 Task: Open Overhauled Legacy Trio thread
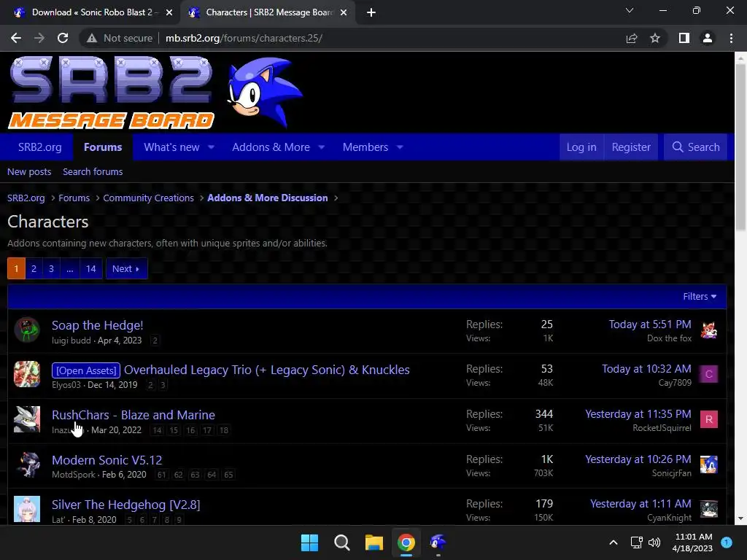pyautogui.click(x=267, y=370)
